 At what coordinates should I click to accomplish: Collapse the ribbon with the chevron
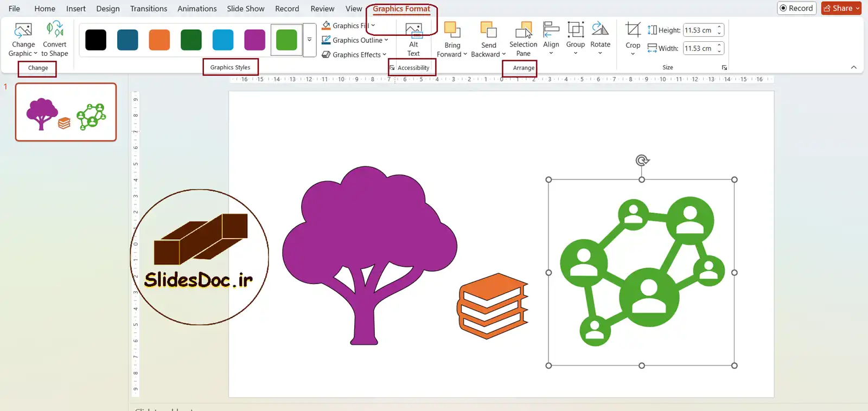tap(853, 67)
